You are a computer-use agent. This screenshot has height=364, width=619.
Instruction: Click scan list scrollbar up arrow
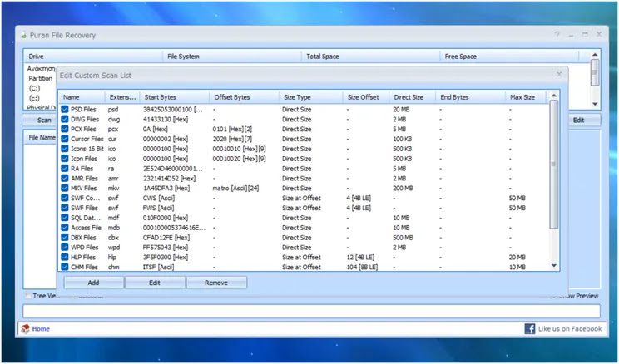[554, 96]
